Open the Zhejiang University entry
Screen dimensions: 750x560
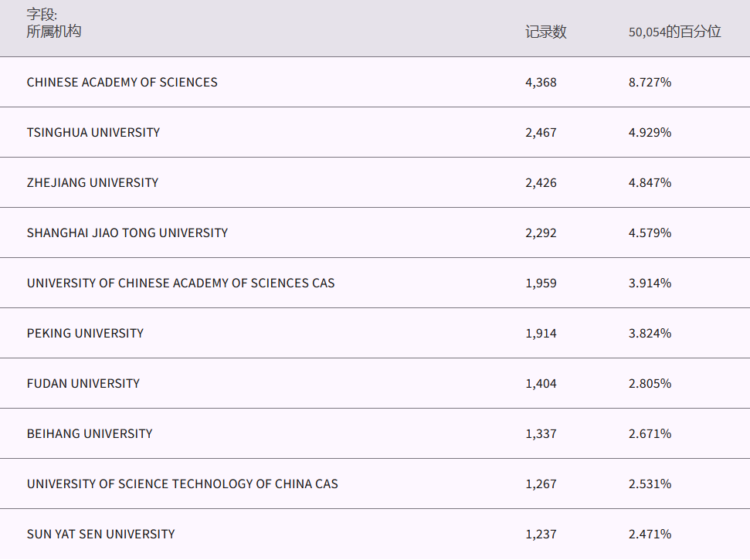click(93, 183)
